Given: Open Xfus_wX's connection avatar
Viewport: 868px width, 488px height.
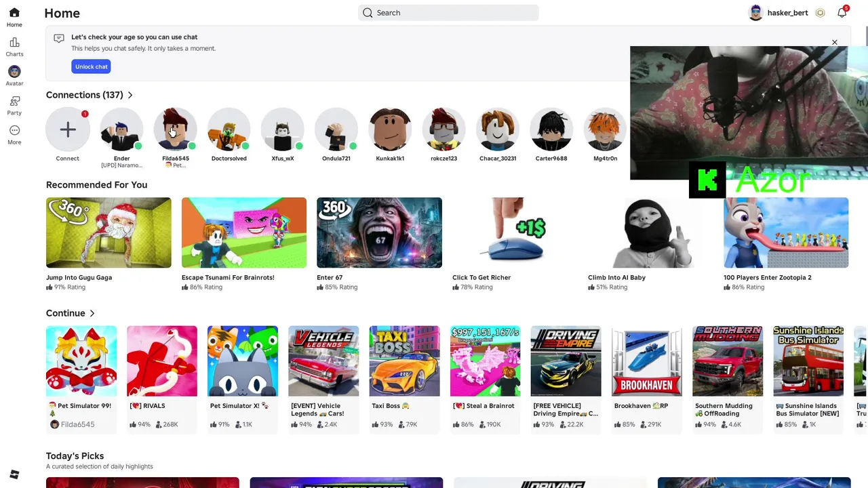Looking at the screenshot, I should 283,129.
